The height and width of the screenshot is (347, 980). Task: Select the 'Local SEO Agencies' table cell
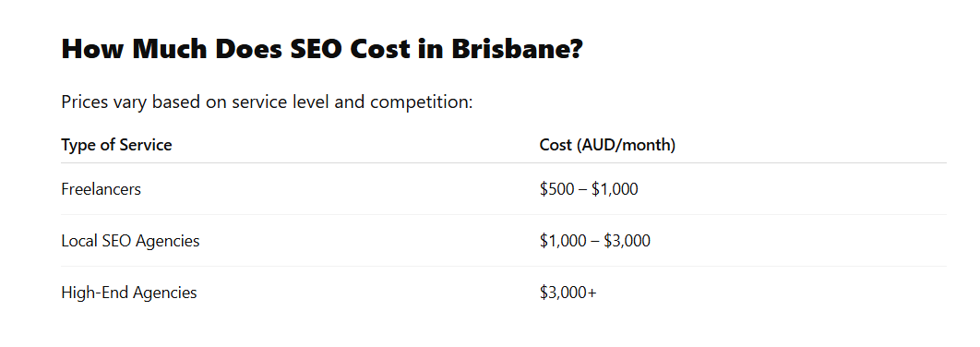pos(131,241)
